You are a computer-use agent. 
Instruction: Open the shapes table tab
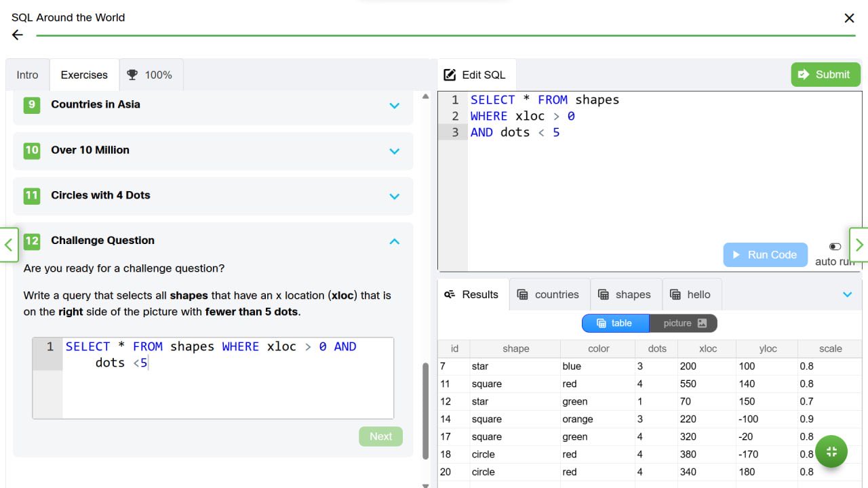coord(625,294)
